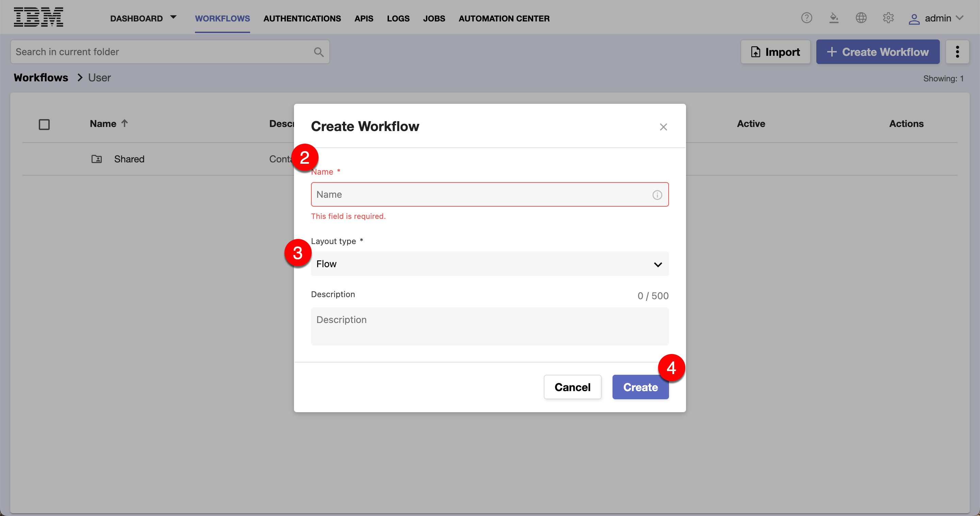The width and height of the screenshot is (980, 516).
Task: Click the theme paint-bucket icon
Action: [834, 18]
